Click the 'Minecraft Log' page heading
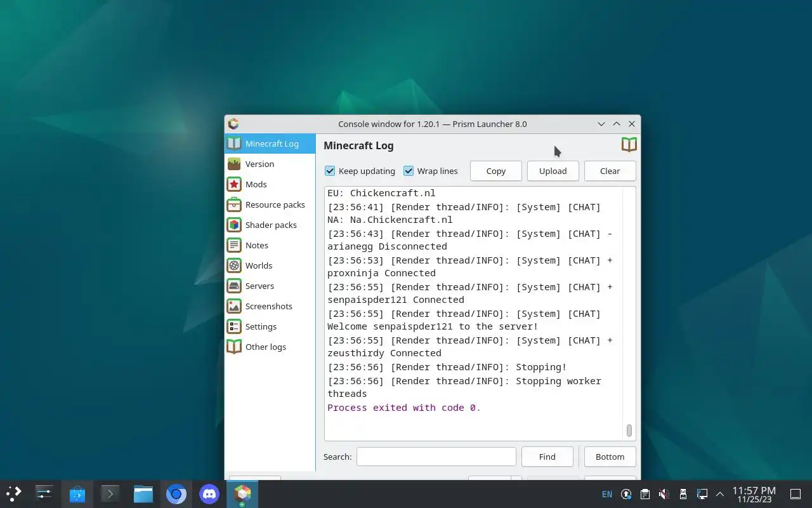 click(358, 145)
